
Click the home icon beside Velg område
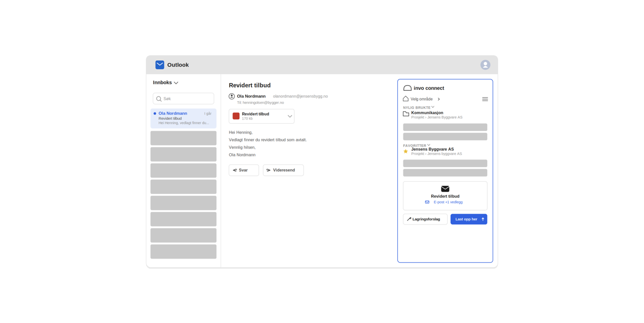click(x=405, y=99)
